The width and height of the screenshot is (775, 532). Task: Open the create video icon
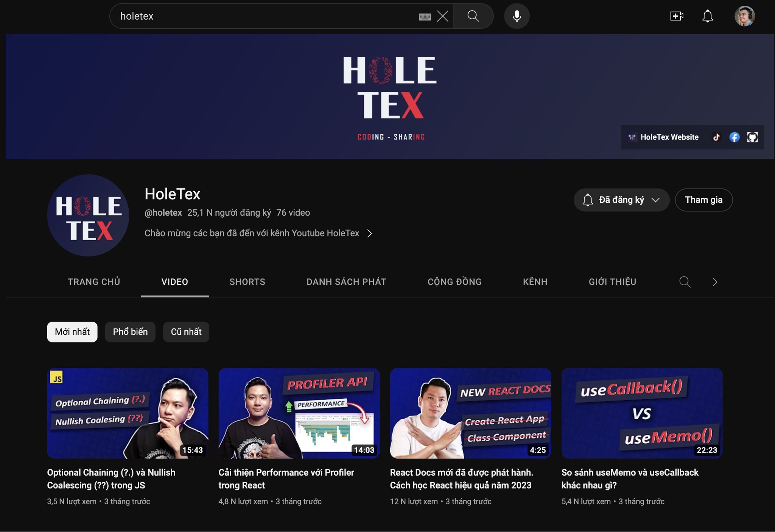tap(677, 16)
